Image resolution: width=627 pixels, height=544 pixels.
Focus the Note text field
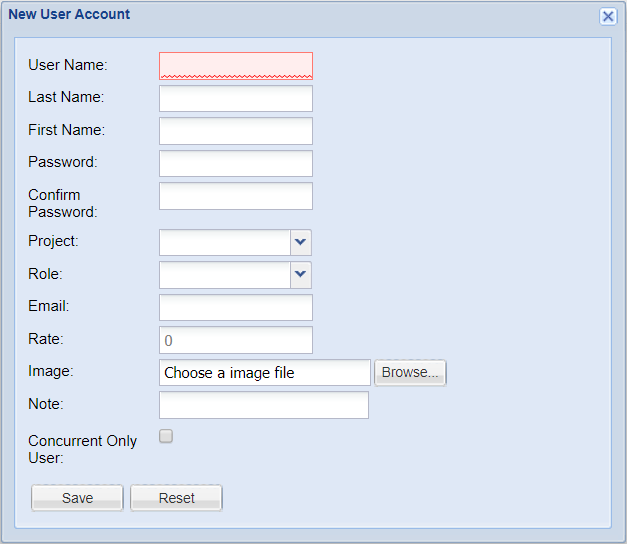pyautogui.click(x=264, y=405)
